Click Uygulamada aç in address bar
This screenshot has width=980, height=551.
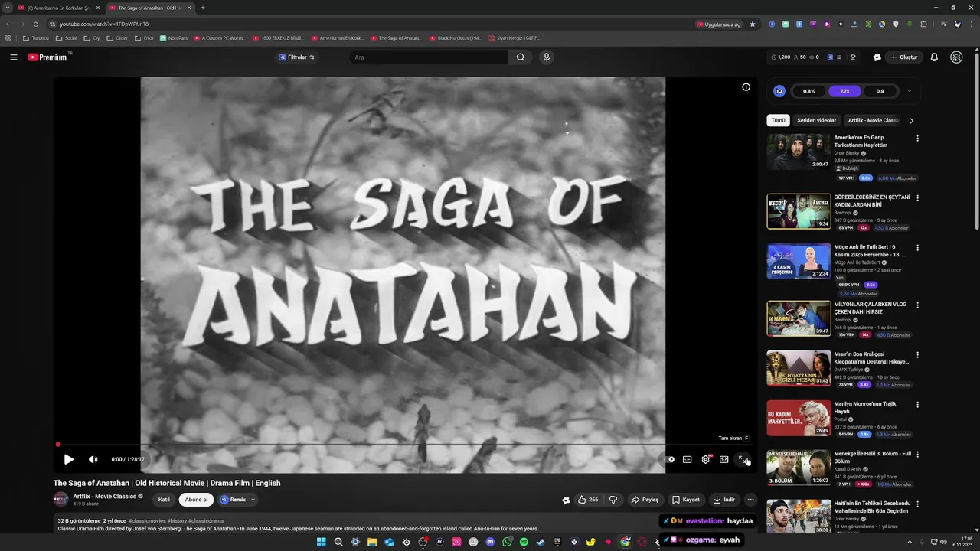[719, 24]
